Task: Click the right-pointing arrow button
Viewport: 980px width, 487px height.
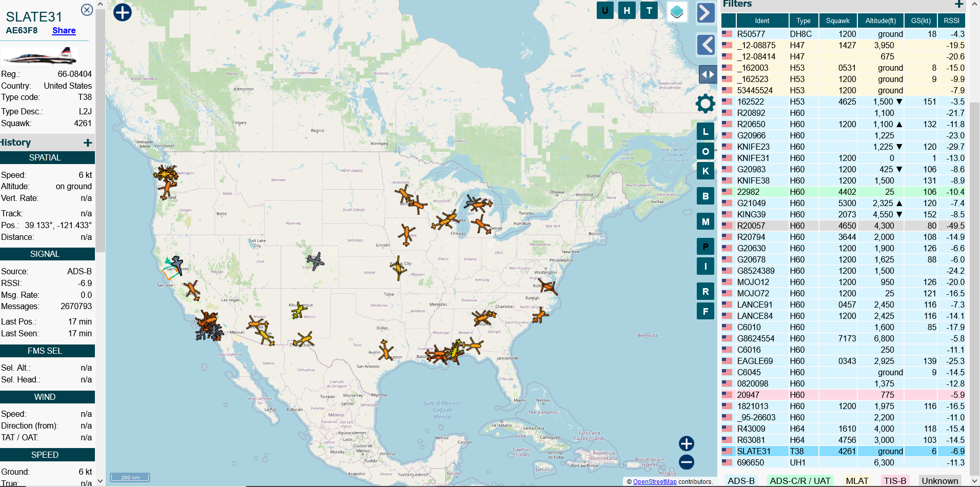Action: click(x=706, y=12)
